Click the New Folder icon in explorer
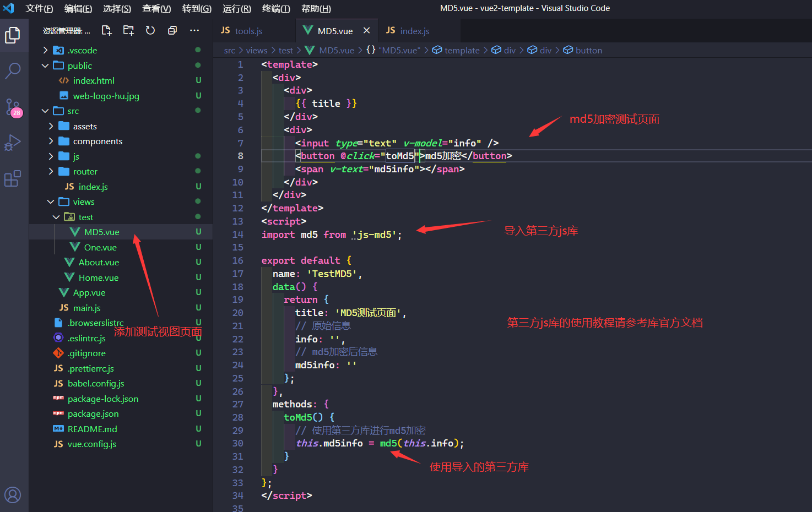 pyautogui.click(x=128, y=31)
